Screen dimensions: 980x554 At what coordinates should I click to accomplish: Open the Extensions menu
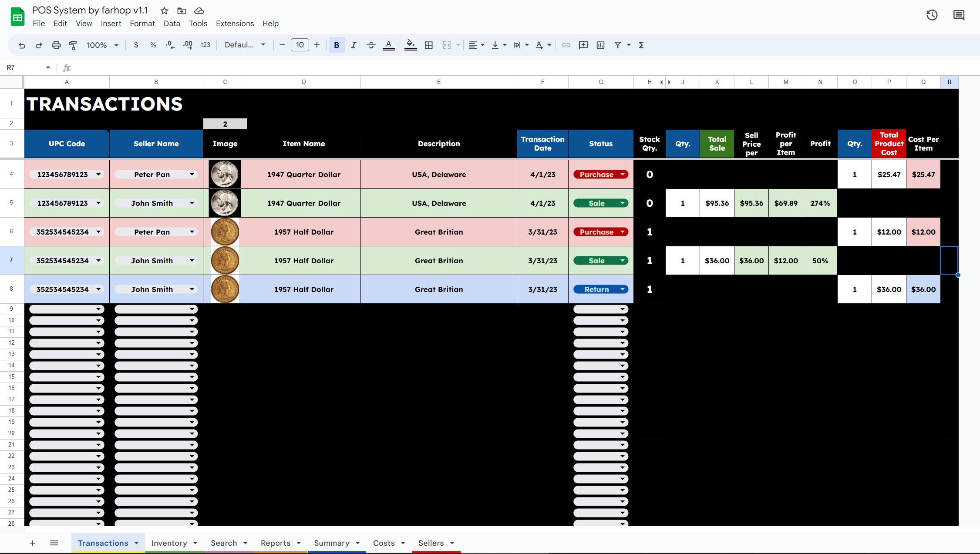click(235, 23)
